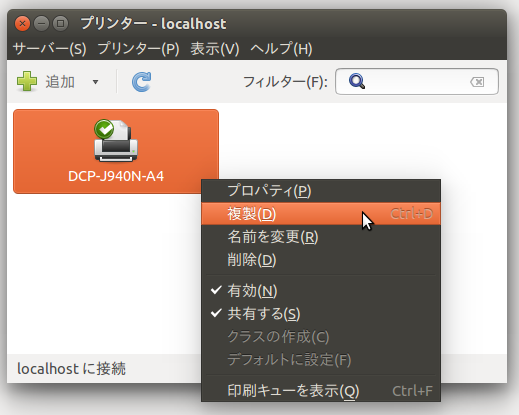The image size is (519, 415).
Task: Click inside the フィルター search field
Action: click(417, 82)
